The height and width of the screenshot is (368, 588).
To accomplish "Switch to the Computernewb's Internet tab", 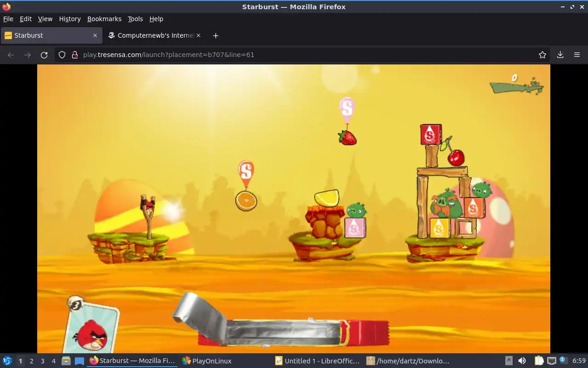I will [x=154, y=35].
